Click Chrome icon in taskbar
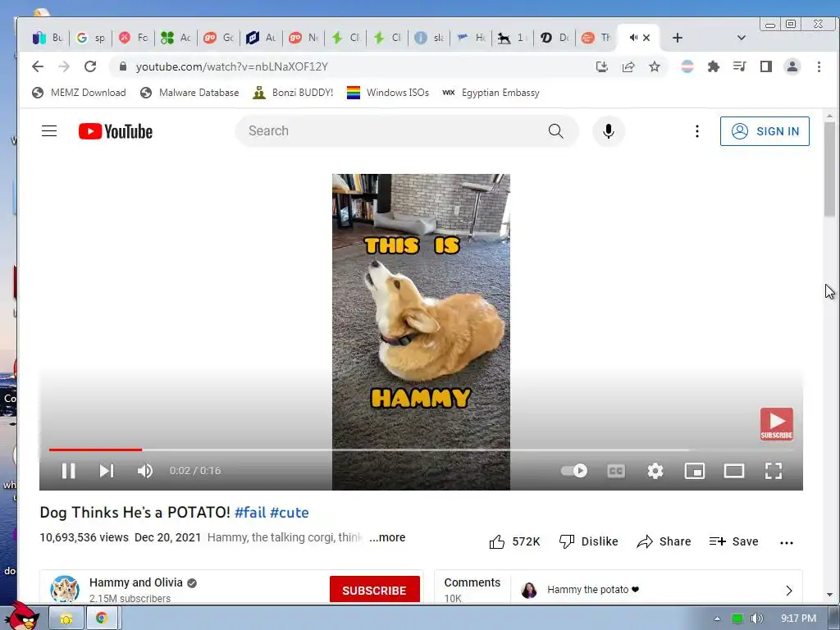840x630 pixels. coord(101,618)
